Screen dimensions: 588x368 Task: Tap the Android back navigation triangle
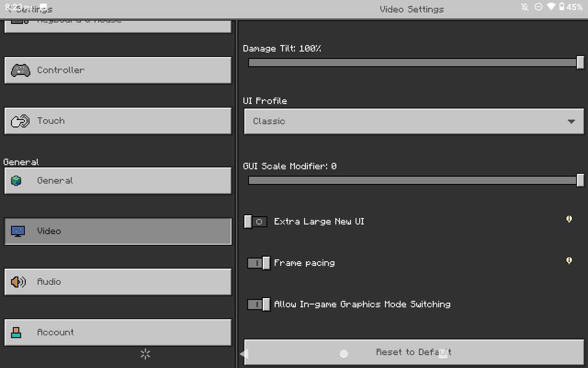coord(244,353)
